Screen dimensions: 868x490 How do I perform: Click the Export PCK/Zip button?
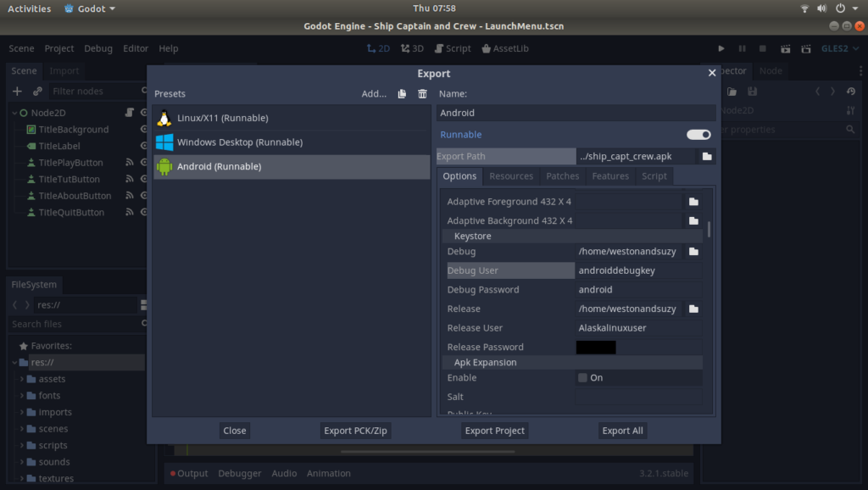pos(355,431)
